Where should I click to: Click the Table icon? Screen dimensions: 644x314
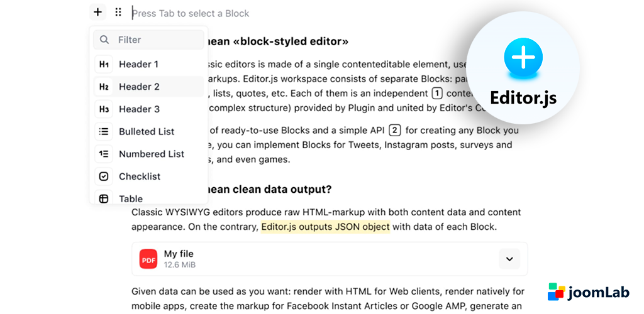pyautogui.click(x=104, y=198)
